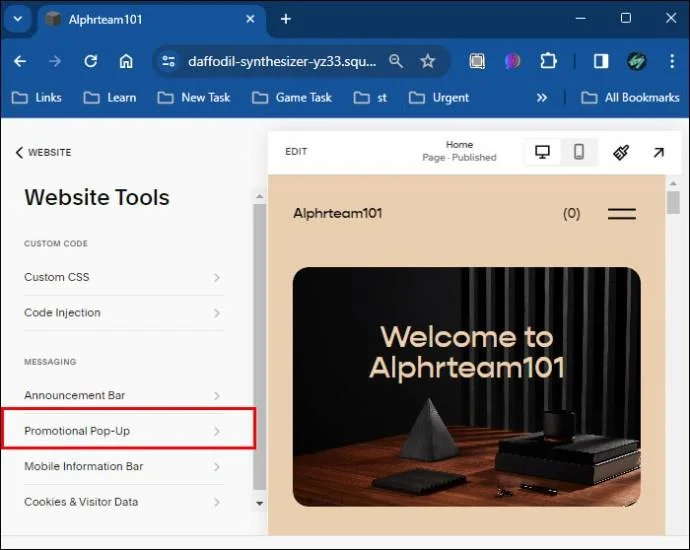This screenshot has height=550, width=690.
Task: Click the chevron beside Promotional Pop-Up
Action: pos(217,431)
